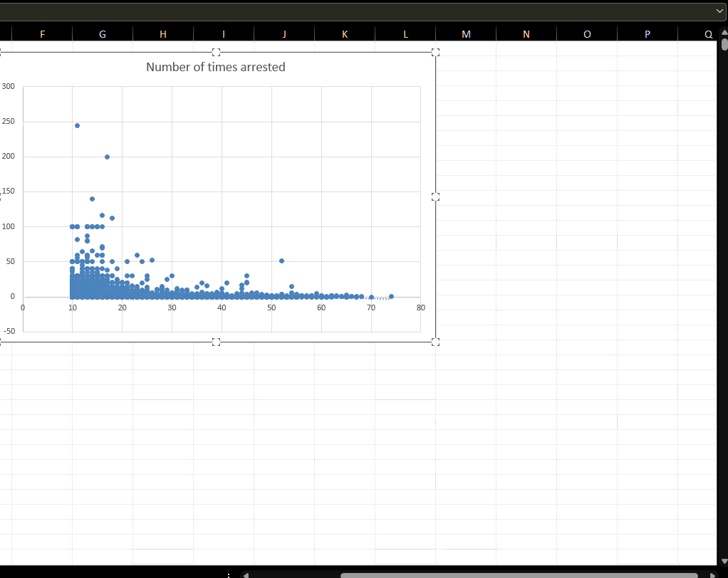Click the chart's top-right resize handle
This screenshot has height=578, width=728.
(436, 52)
